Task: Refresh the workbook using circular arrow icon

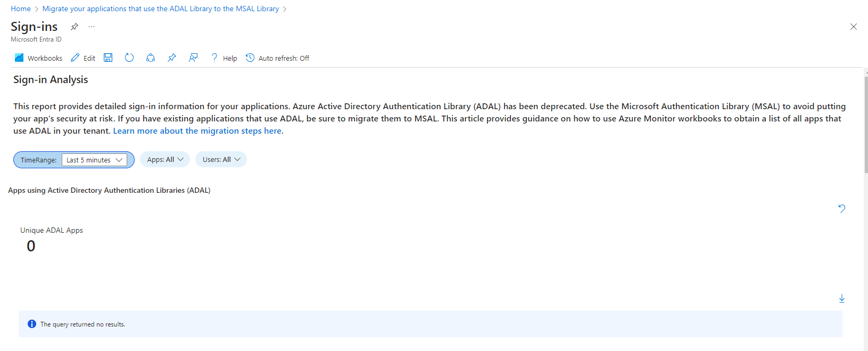Action: (x=129, y=58)
